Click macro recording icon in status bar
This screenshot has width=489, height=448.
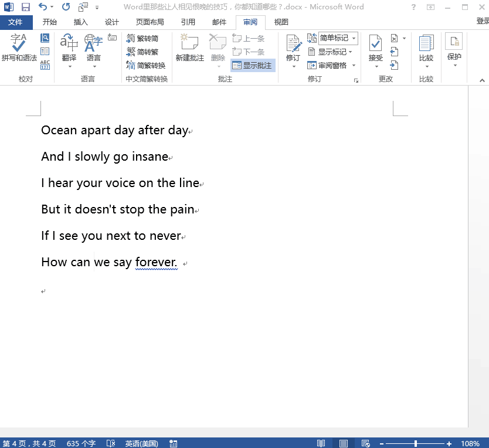pyautogui.click(x=174, y=443)
